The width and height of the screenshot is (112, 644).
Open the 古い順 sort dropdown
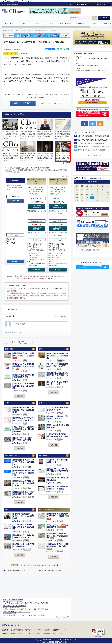point(64,316)
